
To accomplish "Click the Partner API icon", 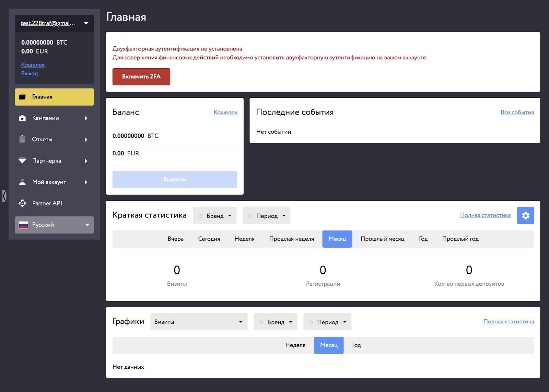I will tap(22, 203).
